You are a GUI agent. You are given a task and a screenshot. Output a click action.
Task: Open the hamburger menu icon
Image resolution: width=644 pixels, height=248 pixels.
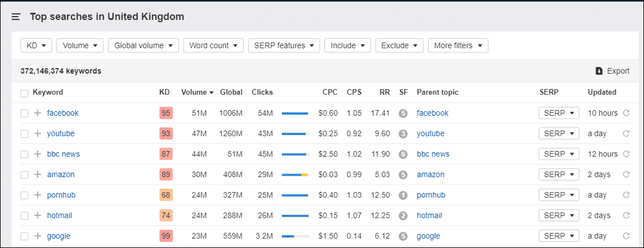[16, 17]
